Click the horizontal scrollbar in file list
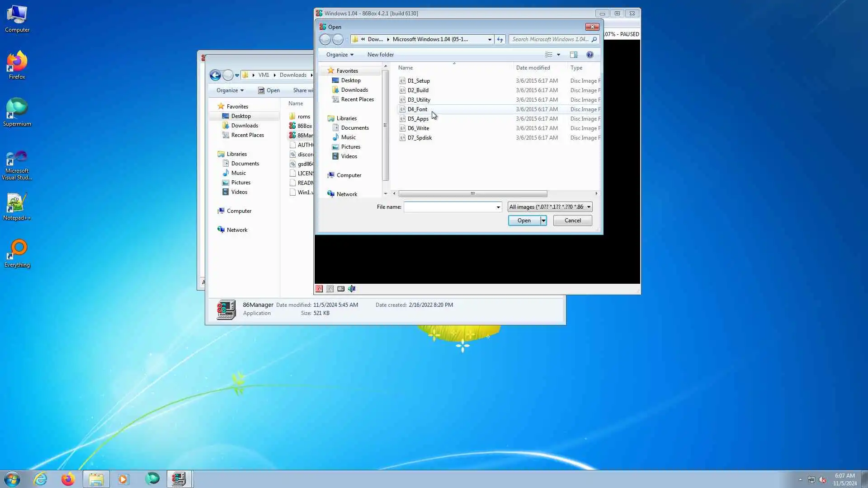The height and width of the screenshot is (488, 868). coord(472,193)
